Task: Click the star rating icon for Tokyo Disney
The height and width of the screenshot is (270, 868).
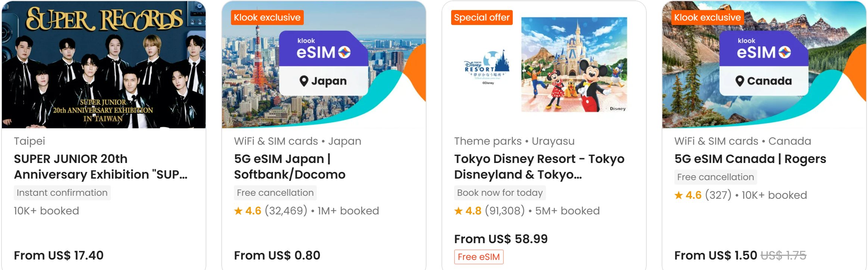Action: (x=458, y=211)
